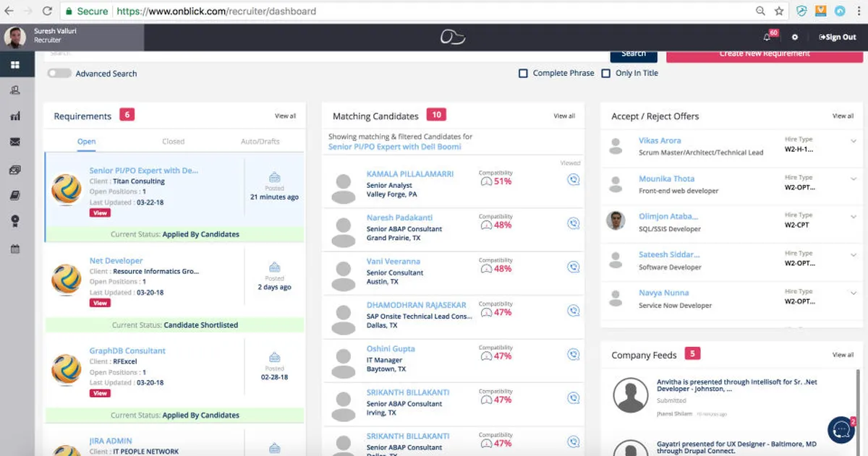Click the OnBlick logo in header
The image size is (868, 456).
click(x=454, y=37)
